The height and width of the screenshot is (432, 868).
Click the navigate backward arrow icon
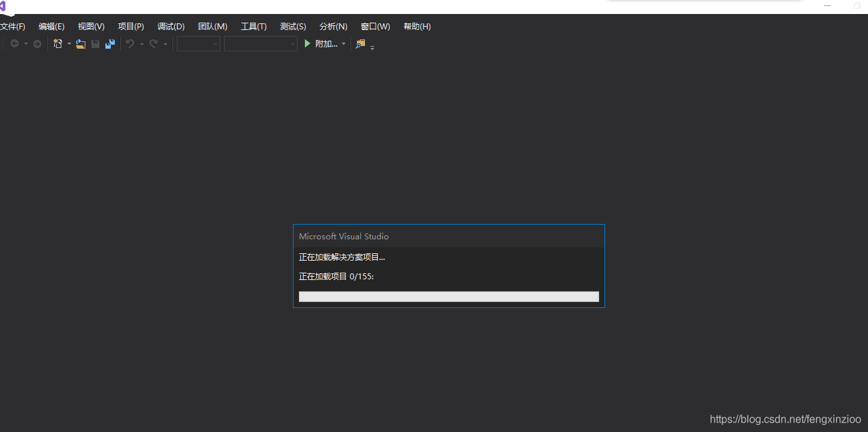point(15,44)
